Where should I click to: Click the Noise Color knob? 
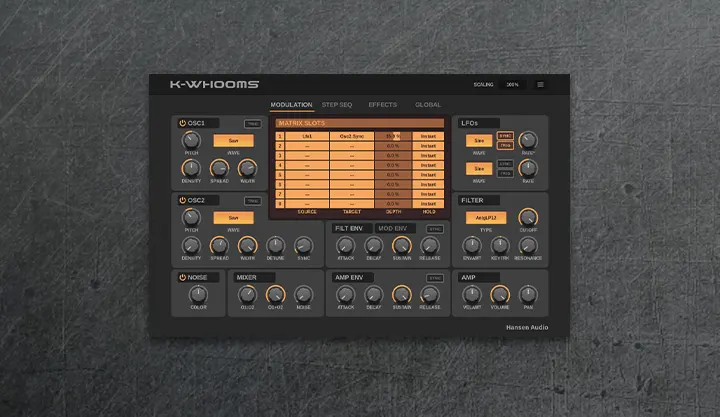(x=198, y=294)
